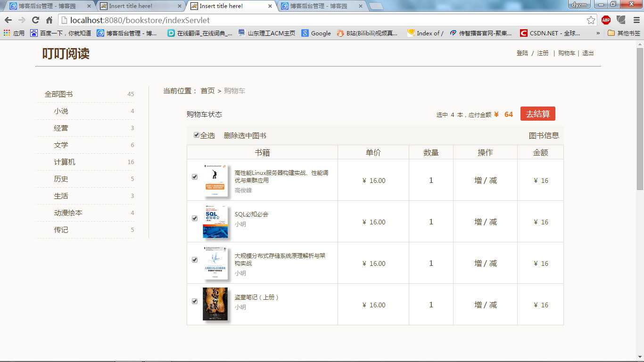The height and width of the screenshot is (362, 644).
Task: Select the 生活 category
Action: [61, 196]
